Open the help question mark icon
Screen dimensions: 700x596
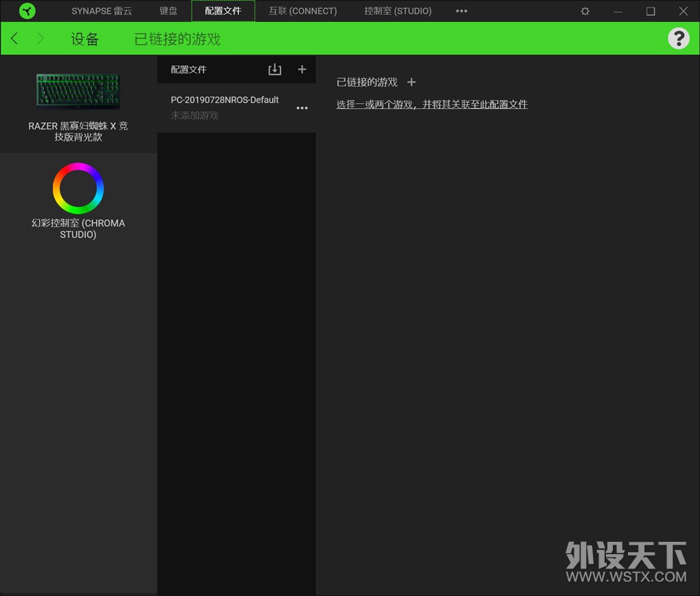click(679, 39)
